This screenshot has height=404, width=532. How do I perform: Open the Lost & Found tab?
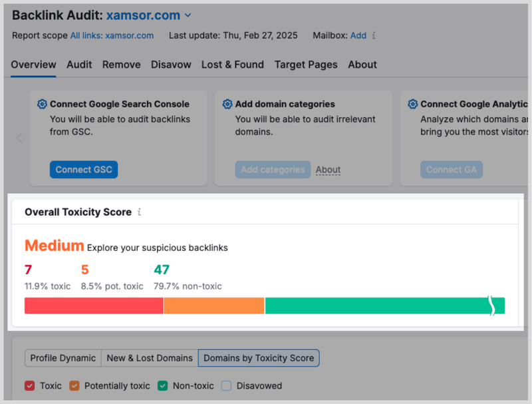[x=233, y=65]
